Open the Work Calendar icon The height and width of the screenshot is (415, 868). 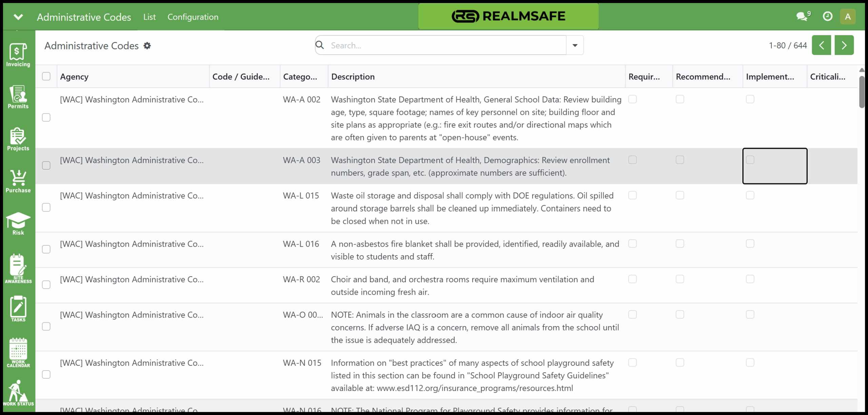click(x=18, y=353)
